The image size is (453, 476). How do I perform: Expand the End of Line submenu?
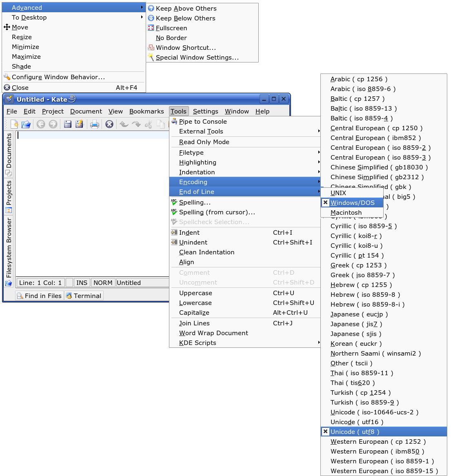245,192
